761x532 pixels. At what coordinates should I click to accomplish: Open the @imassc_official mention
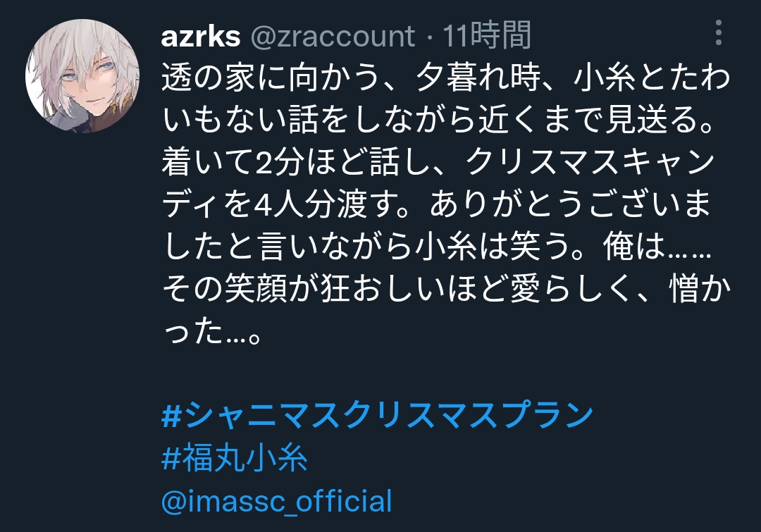click(x=277, y=501)
